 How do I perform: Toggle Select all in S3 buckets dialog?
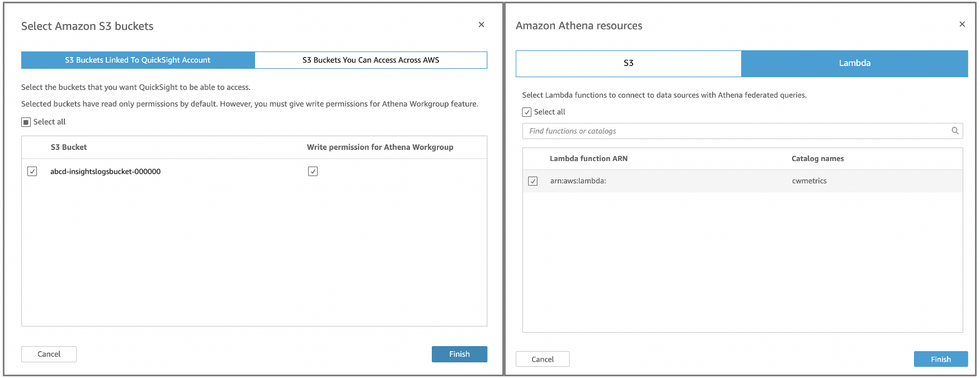point(26,122)
